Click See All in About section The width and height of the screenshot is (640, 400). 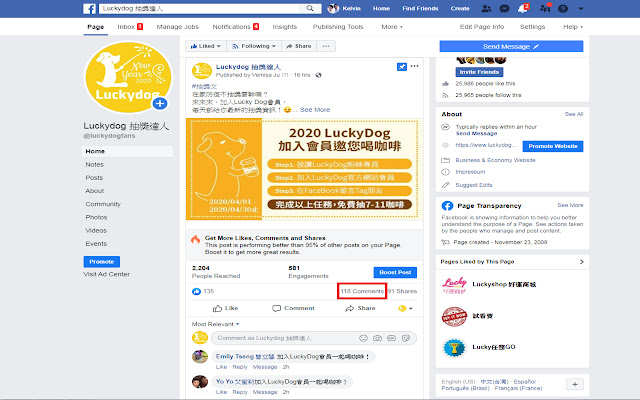click(x=573, y=114)
